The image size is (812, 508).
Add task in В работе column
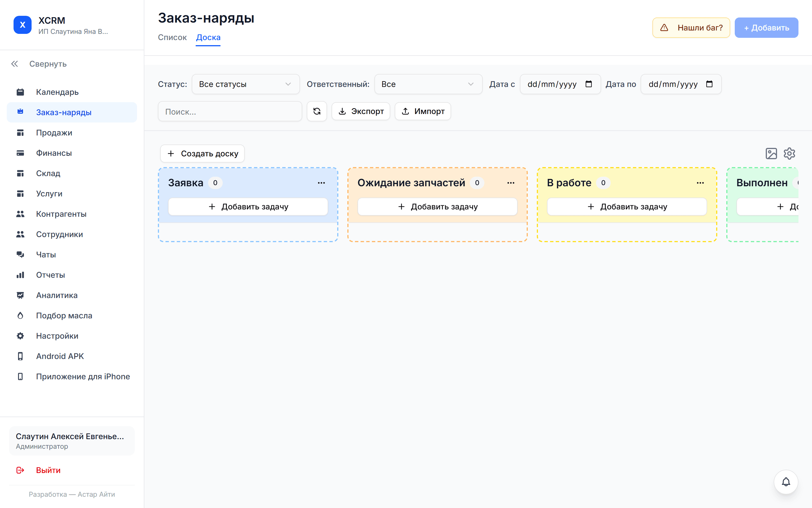[x=627, y=207]
